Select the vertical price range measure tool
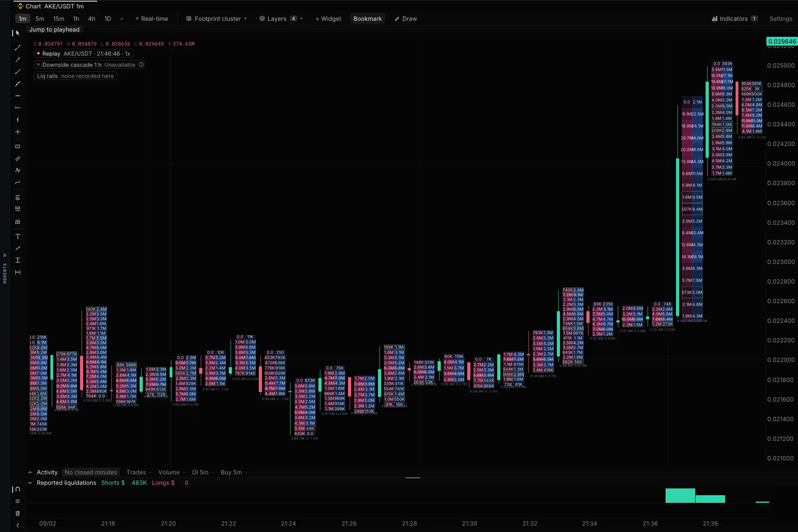The image size is (798, 532). pos(18,260)
